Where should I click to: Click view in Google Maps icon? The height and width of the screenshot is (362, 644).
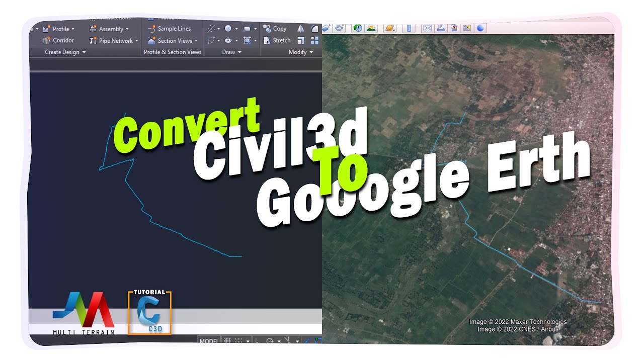click(x=467, y=28)
